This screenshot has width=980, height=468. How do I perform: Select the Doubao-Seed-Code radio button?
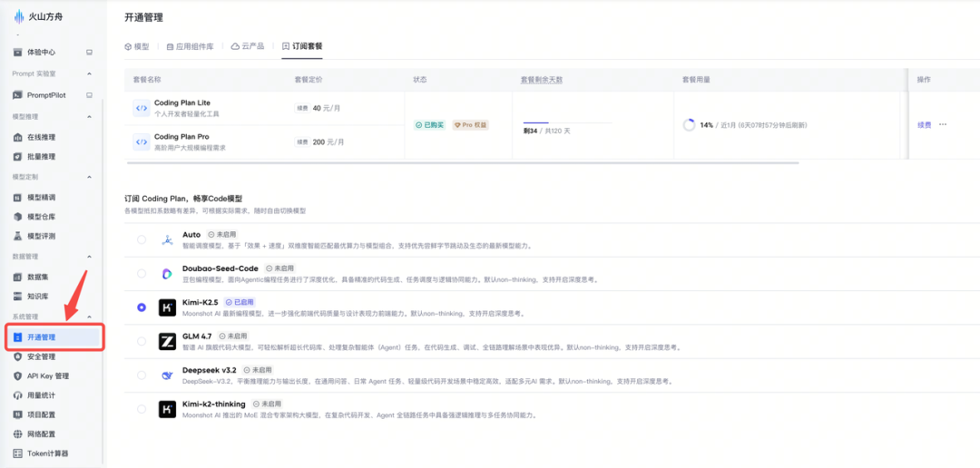142,274
